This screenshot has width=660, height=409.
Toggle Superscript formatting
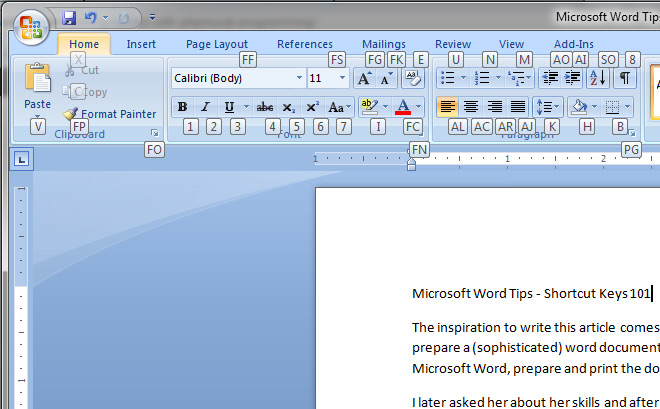[x=312, y=107]
